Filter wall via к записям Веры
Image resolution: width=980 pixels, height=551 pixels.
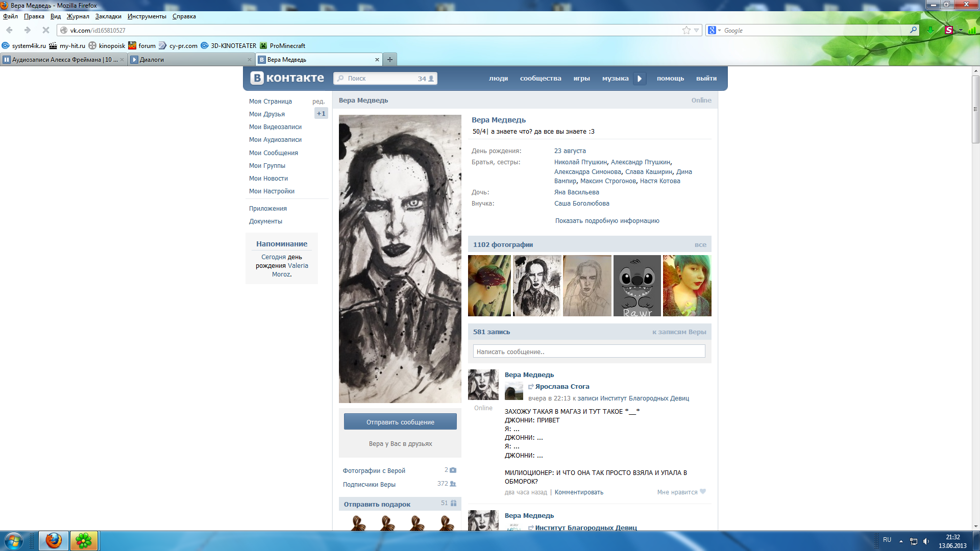point(679,332)
